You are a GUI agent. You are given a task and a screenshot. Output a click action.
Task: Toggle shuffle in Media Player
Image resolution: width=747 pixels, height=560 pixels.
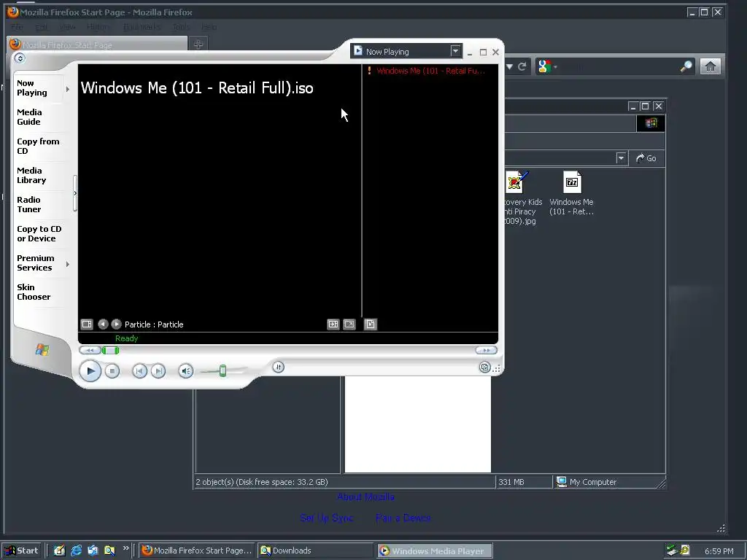(x=278, y=367)
